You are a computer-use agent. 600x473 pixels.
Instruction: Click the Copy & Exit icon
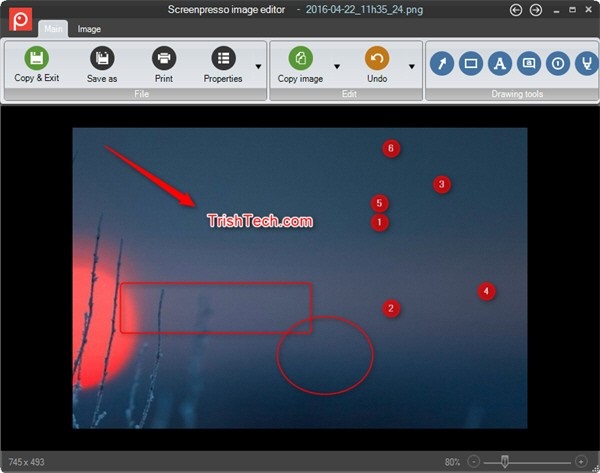36,58
